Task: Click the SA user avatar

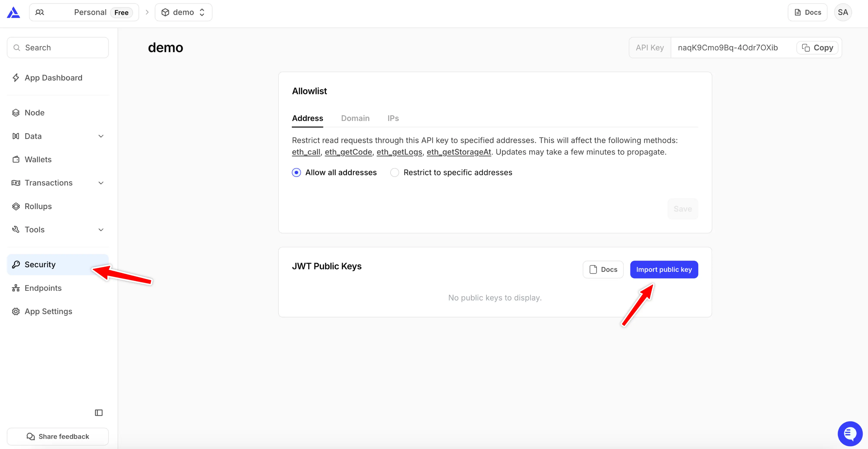Action: [x=842, y=12]
